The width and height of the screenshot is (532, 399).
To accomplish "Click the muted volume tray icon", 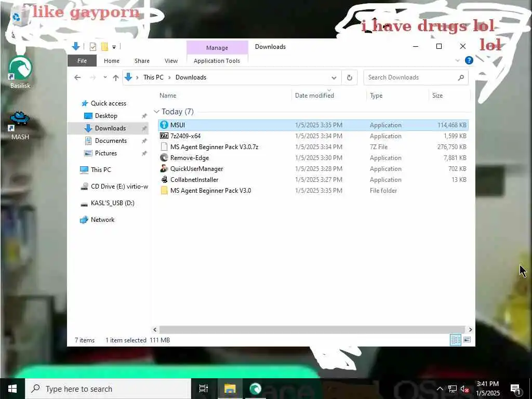I will point(465,389).
